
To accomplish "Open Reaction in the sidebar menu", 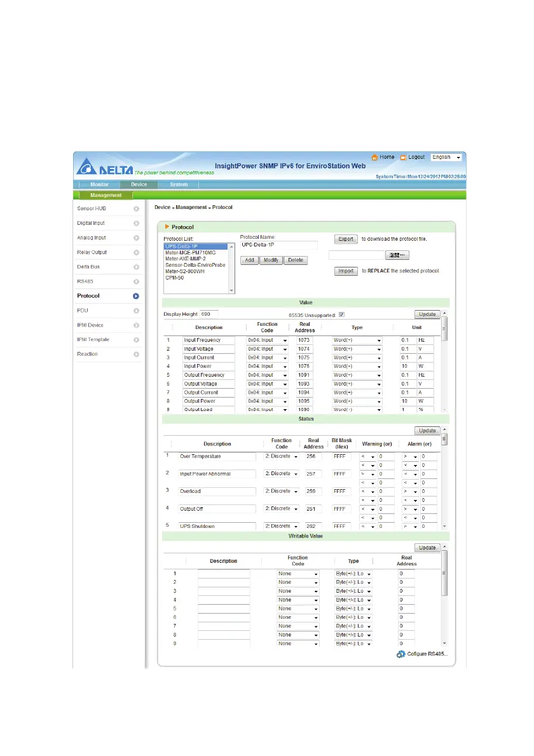I will pos(87,354).
